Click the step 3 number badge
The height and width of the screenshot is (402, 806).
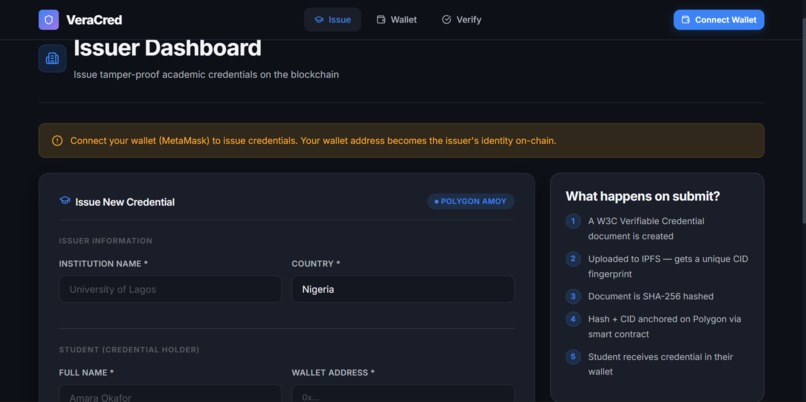click(573, 296)
